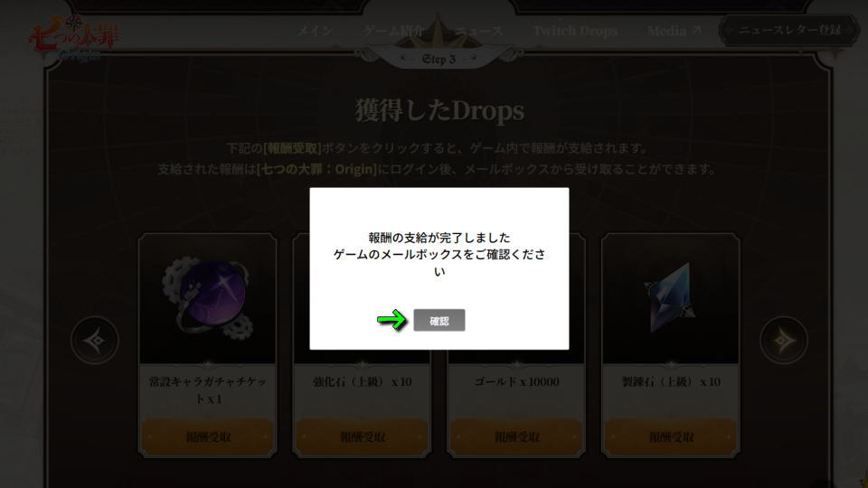Click the left carousel arrow icon
Viewport: 868px width, 488px height.
(95, 341)
